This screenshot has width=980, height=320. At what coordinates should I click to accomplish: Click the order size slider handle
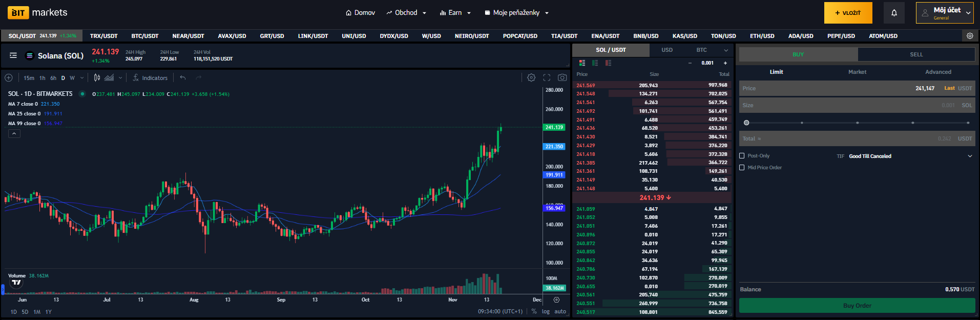pyautogui.click(x=746, y=123)
